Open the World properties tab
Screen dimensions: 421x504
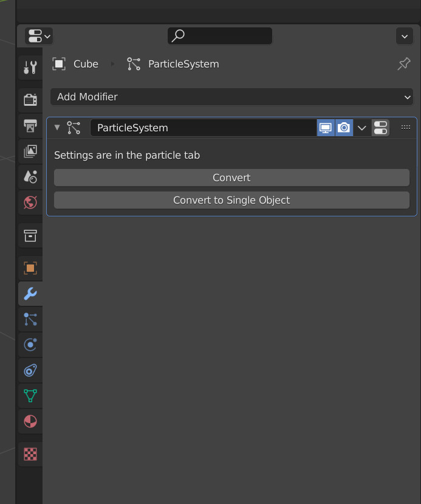(30, 202)
